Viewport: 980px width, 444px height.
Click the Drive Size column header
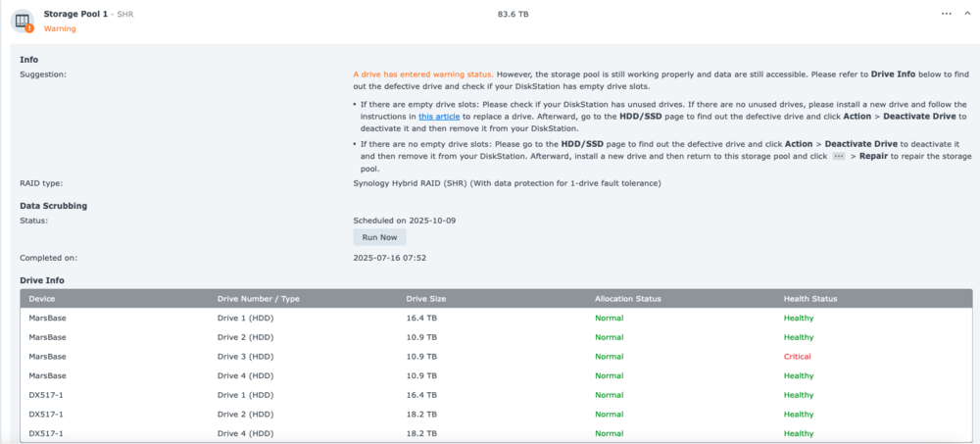click(425, 299)
